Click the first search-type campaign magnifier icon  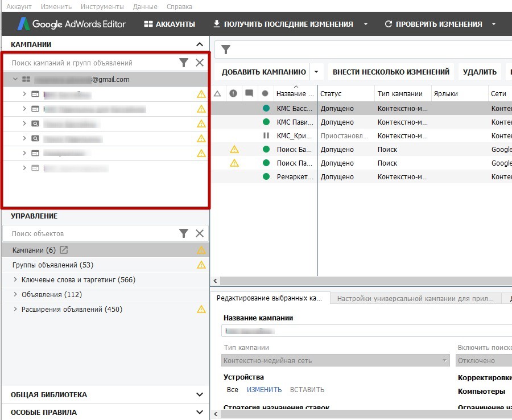35,123
